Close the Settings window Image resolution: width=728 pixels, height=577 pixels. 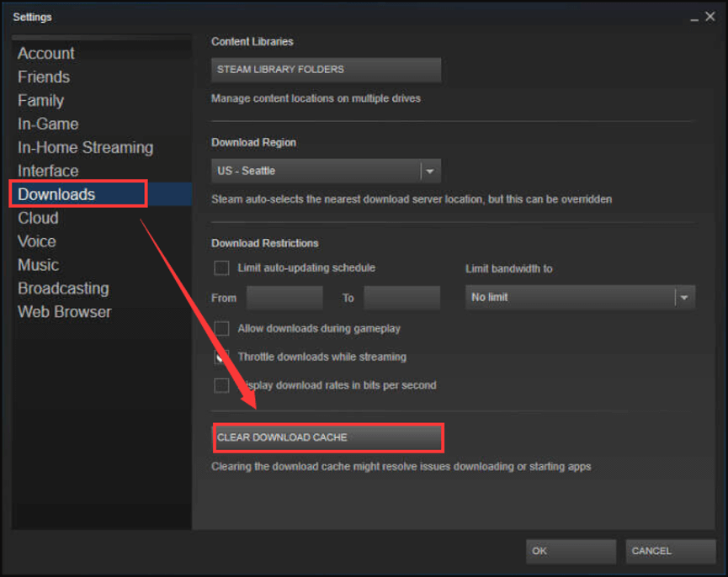point(709,17)
